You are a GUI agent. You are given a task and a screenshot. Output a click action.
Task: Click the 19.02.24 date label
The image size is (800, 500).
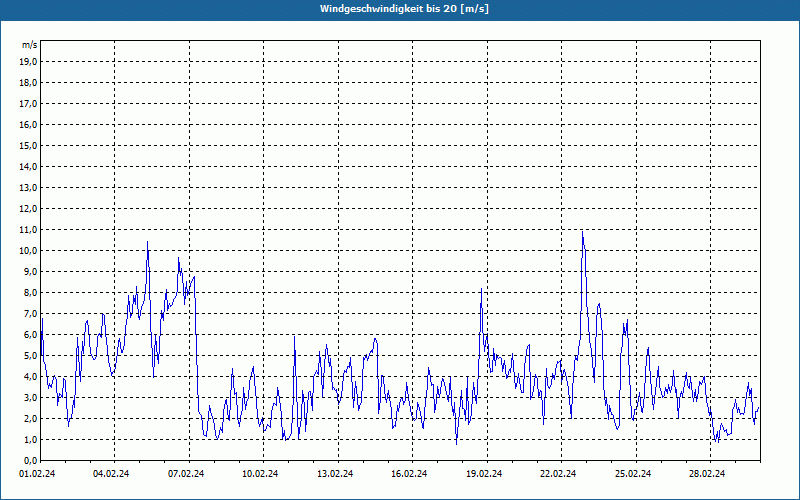tap(484, 474)
